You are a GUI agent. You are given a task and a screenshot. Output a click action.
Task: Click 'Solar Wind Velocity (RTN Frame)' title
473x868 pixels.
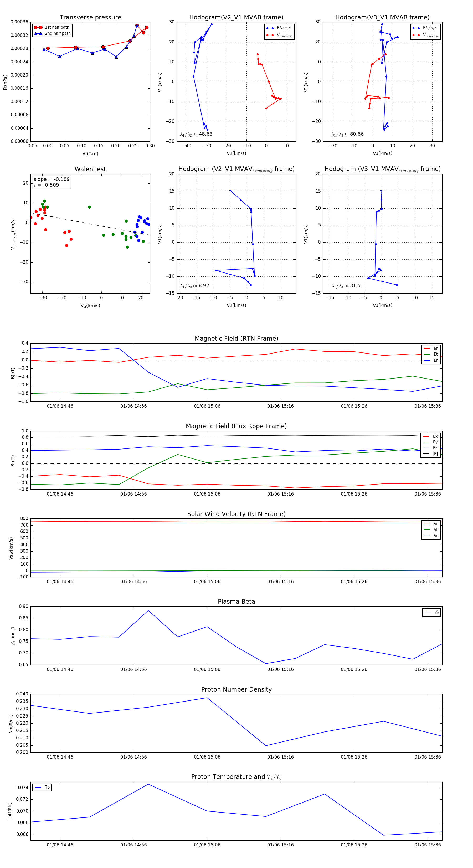tap(236, 514)
